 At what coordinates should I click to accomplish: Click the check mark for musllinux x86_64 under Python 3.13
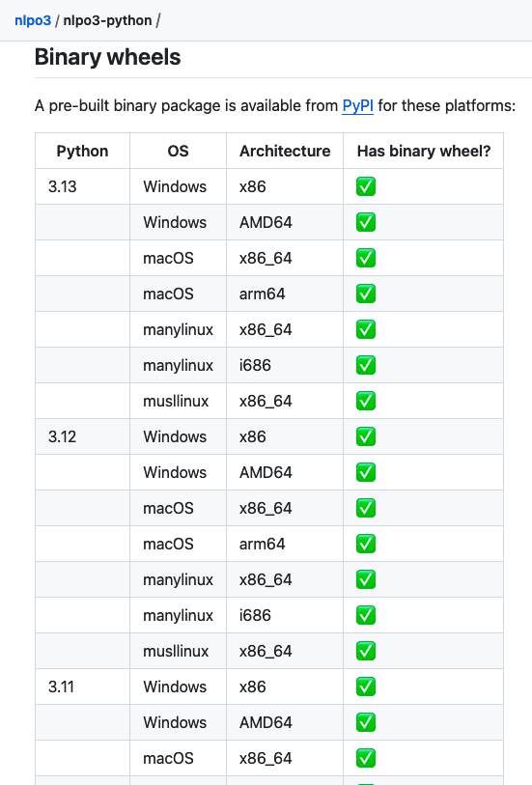(x=366, y=401)
